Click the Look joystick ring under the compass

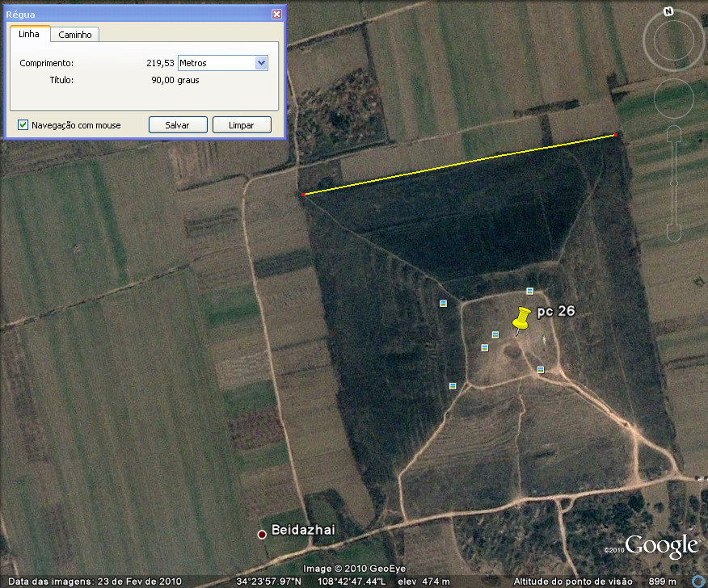[673, 43]
